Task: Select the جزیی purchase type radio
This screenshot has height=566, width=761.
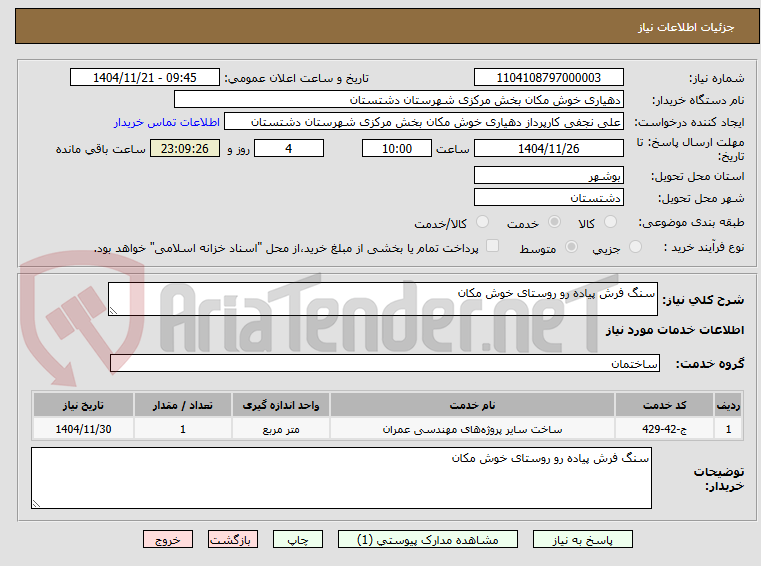Action: point(635,247)
